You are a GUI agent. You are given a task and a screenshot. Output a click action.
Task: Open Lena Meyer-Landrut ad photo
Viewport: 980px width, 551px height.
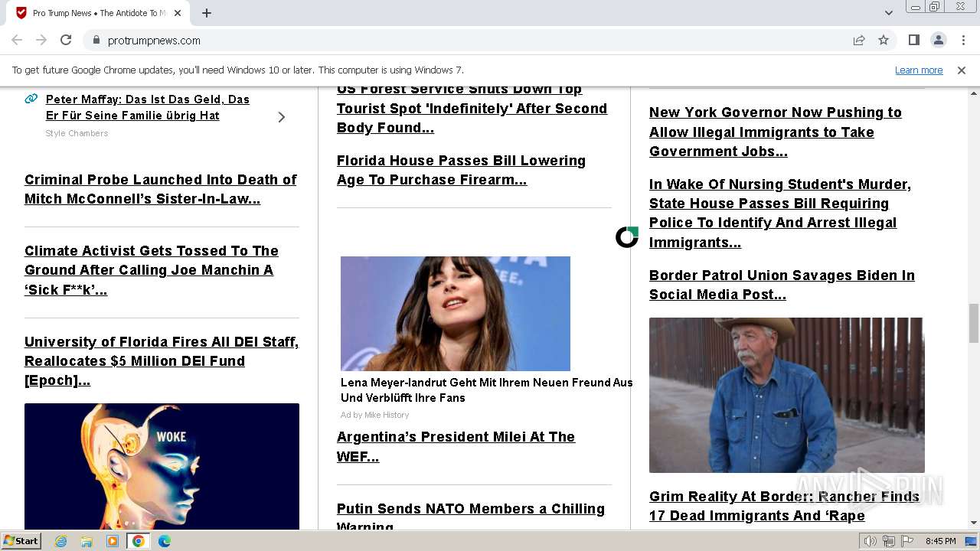[x=456, y=314]
